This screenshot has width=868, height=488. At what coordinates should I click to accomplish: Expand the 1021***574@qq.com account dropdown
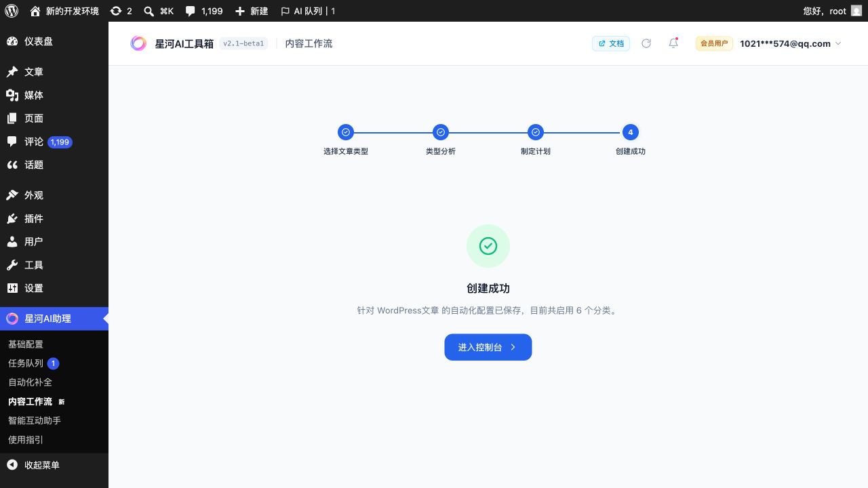(x=791, y=43)
